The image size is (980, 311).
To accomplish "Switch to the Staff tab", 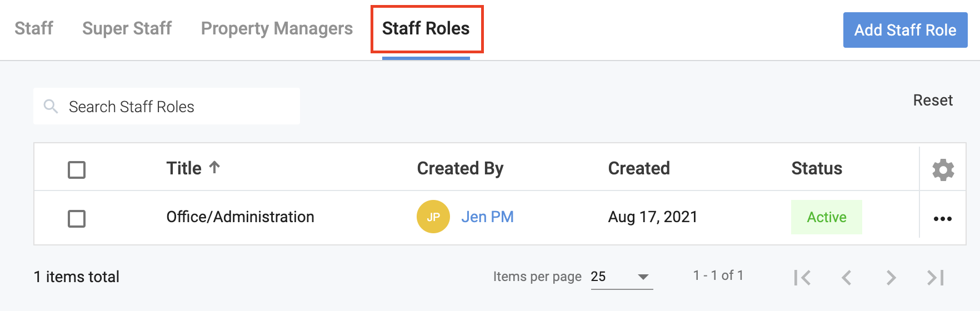I will pos(34,28).
